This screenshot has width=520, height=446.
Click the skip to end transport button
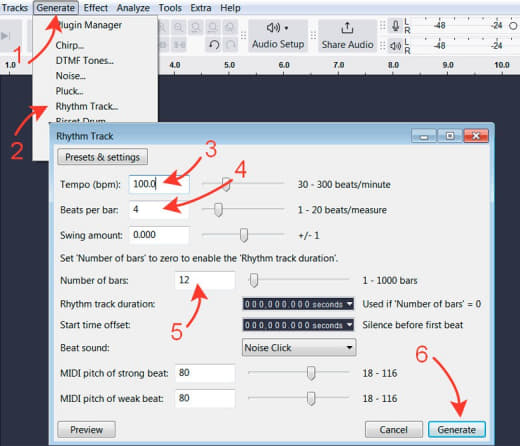pos(6,36)
